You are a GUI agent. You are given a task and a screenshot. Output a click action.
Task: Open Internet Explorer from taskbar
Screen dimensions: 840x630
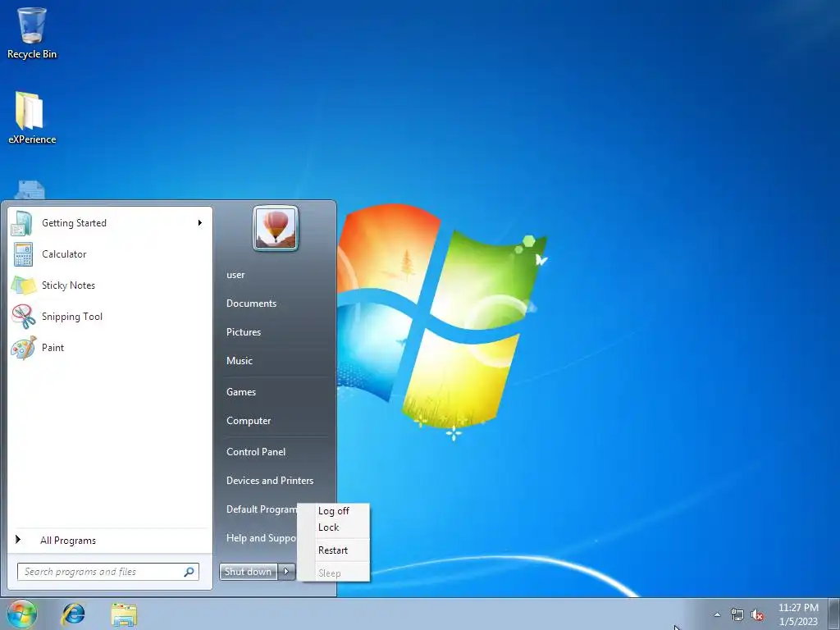click(x=73, y=614)
